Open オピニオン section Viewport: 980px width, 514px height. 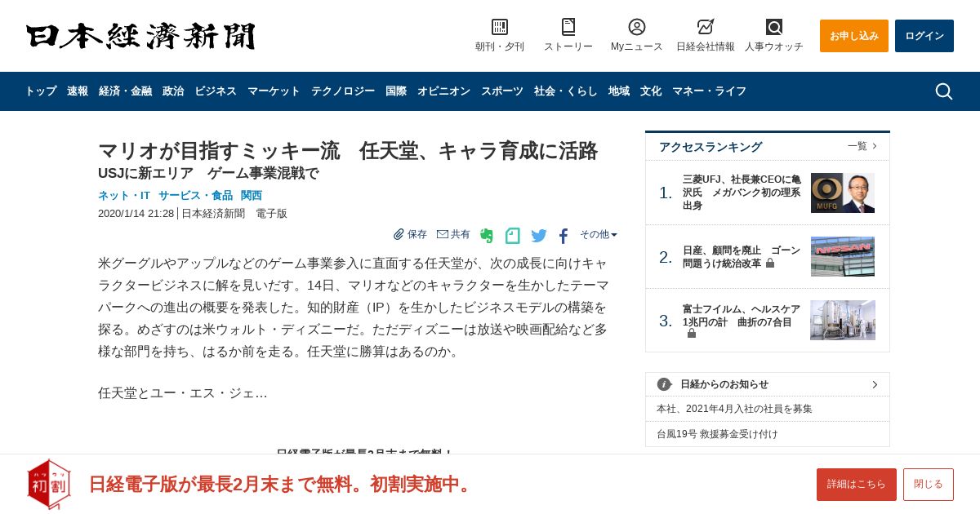coord(443,91)
